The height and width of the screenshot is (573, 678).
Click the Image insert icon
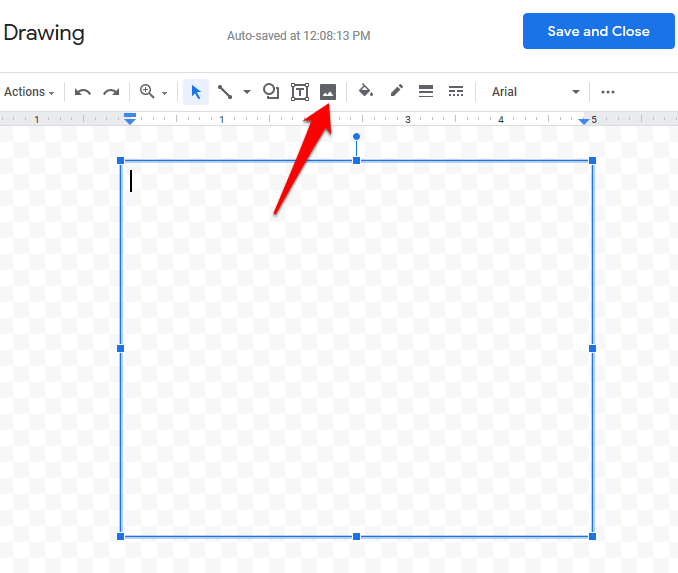328,92
